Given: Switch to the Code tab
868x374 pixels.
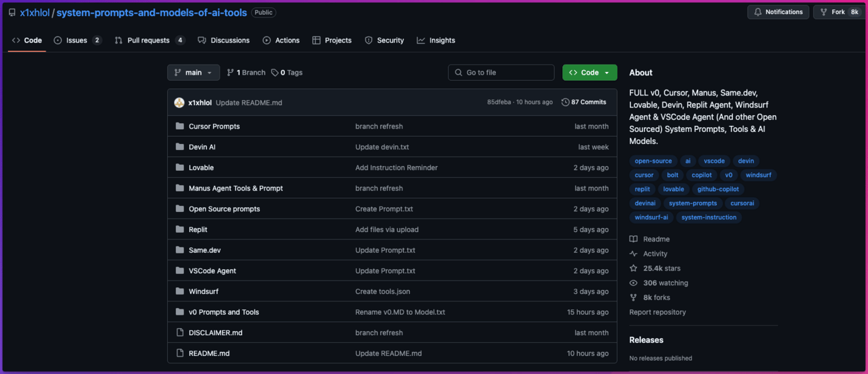Looking at the screenshot, I should pyautogui.click(x=27, y=40).
